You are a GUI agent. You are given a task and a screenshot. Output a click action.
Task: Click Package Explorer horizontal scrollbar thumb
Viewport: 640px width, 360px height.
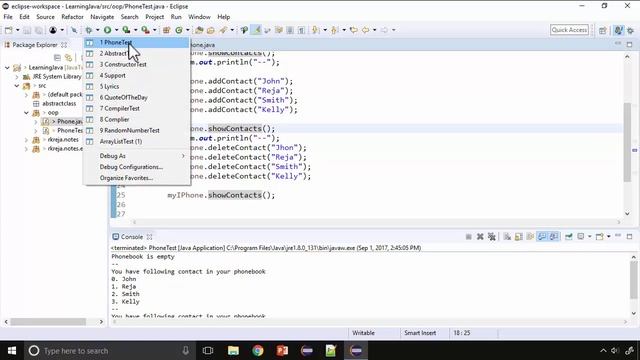click(48, 322)
